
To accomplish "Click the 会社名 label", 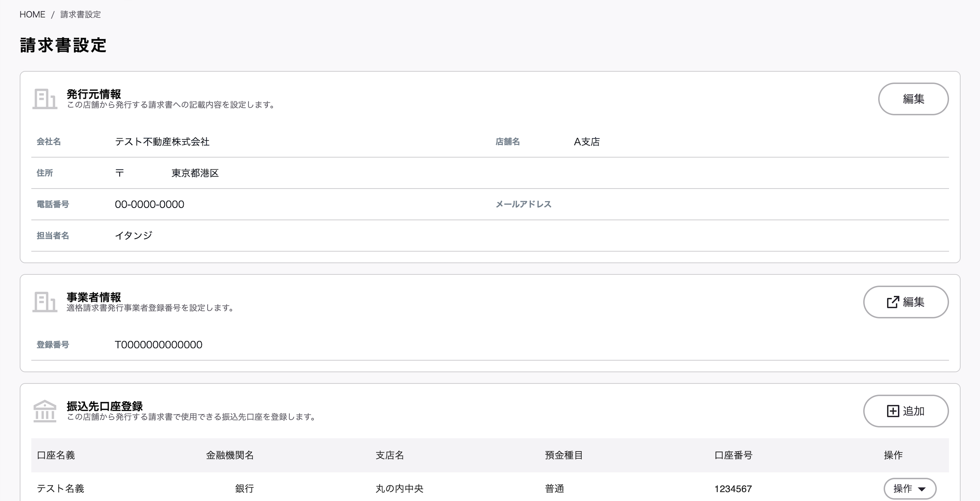I will pos(49,142).
